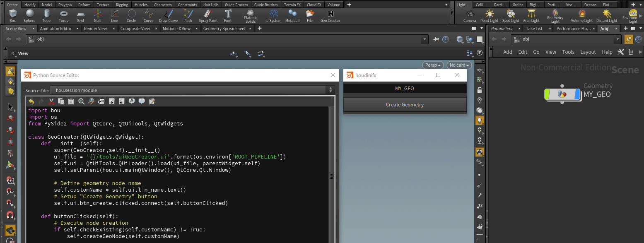
Task: Toggle network pane follow-selection yellow button
Action: point(629,39)
